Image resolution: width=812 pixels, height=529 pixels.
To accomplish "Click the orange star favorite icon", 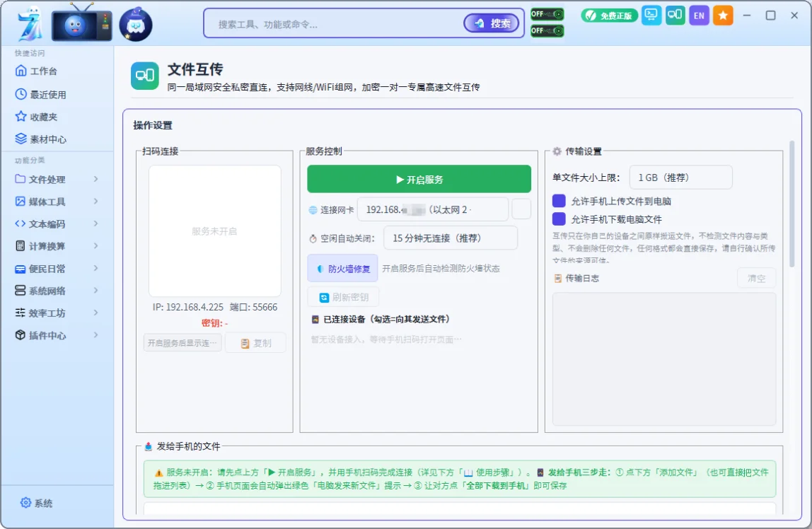I will [723, 16].
